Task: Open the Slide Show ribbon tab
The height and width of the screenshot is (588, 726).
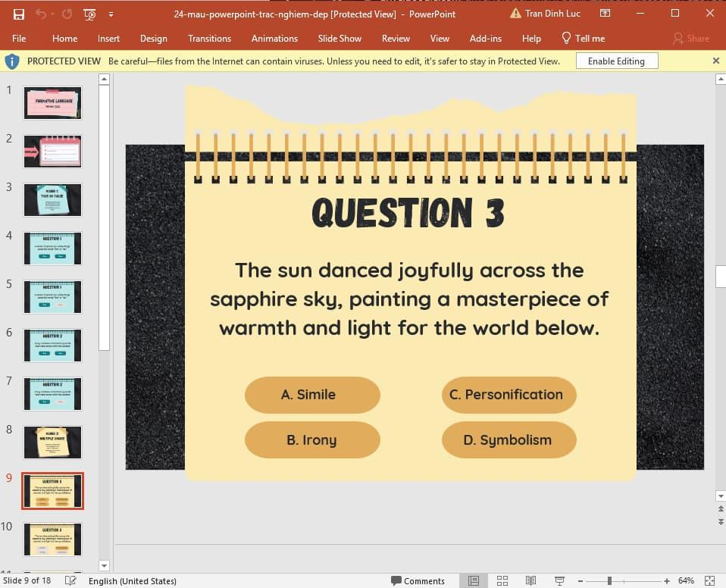Action: (340, 39)
